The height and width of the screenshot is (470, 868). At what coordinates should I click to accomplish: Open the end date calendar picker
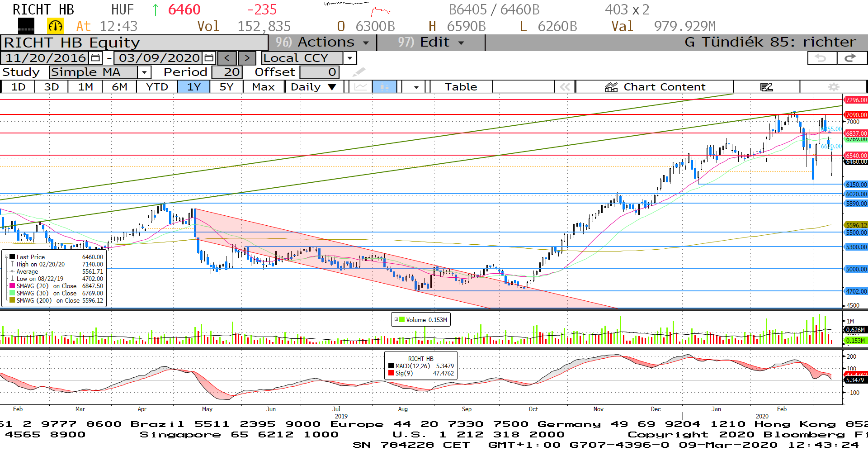(x=209, y=58)
